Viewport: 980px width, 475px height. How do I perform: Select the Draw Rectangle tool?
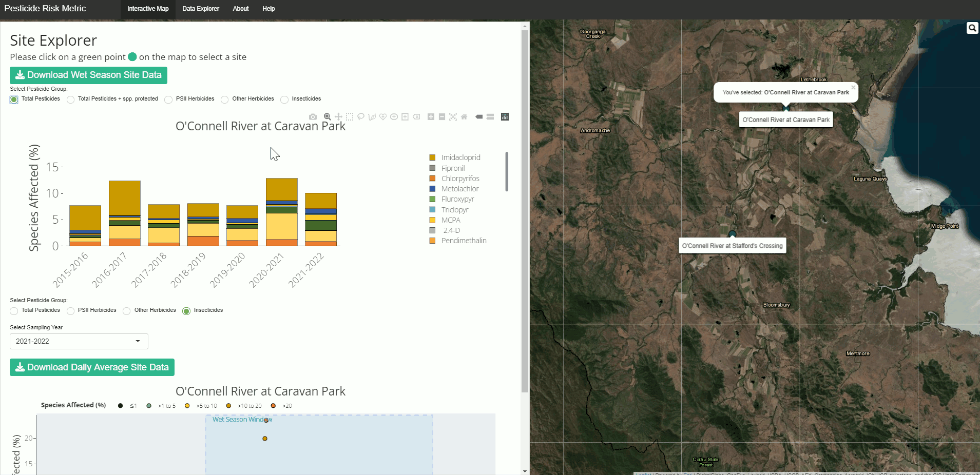click(x=405, y=117)
